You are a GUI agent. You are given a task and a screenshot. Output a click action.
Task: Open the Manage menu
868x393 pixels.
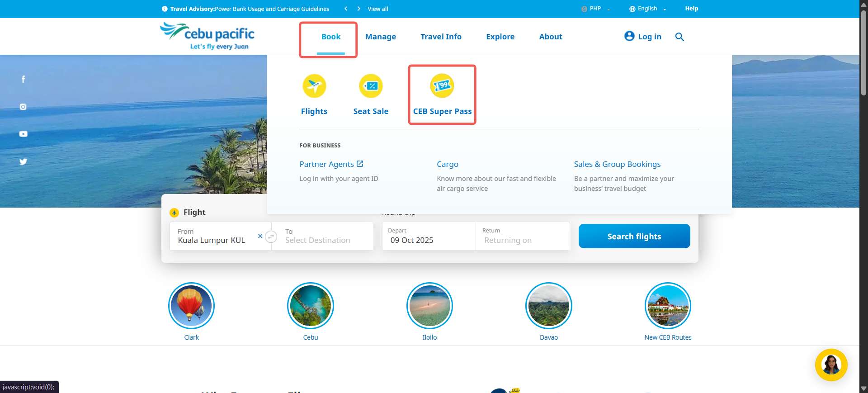(x=380, y=37)
